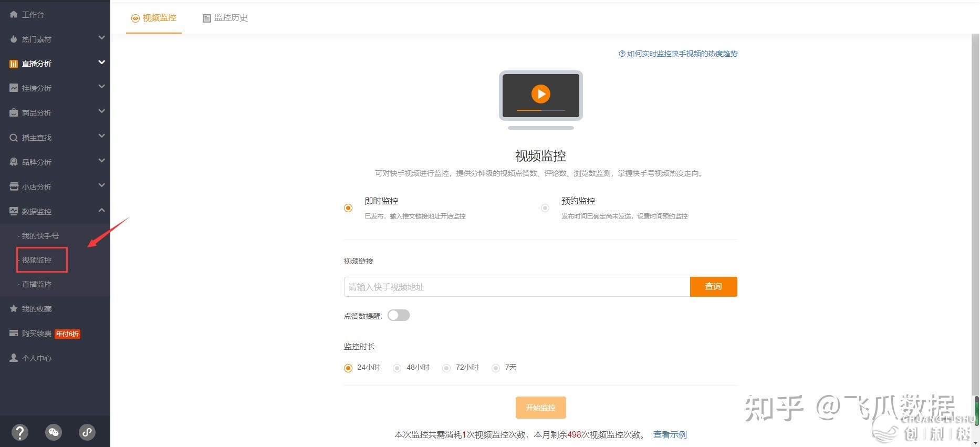Open 如何实时监控快手视频的热度趋势 help link
980x447 pixels.
pos(682,54)
